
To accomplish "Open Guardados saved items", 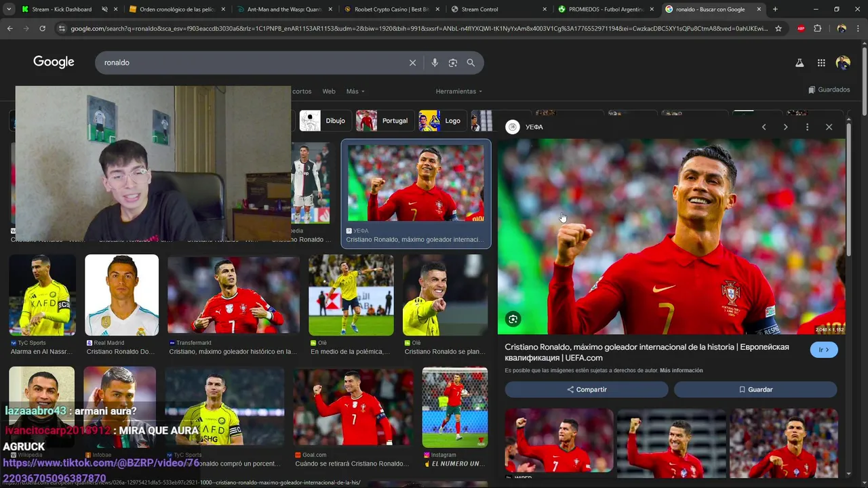I will coord(829,89).
